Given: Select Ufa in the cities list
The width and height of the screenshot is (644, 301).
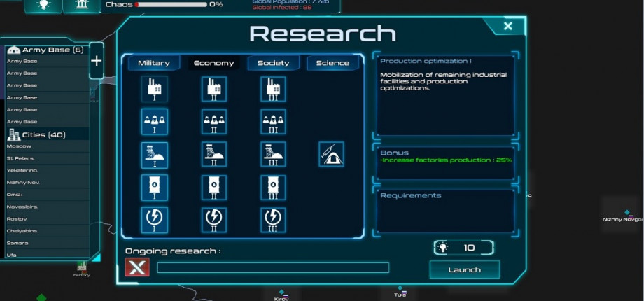Looking at the screenshot, I should 48,255.
